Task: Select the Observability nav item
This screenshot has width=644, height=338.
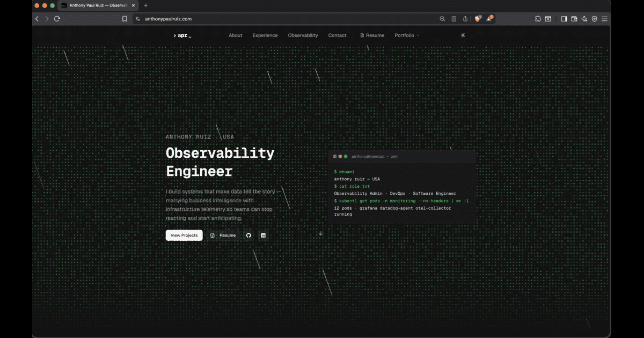Action: pos(303,35)
